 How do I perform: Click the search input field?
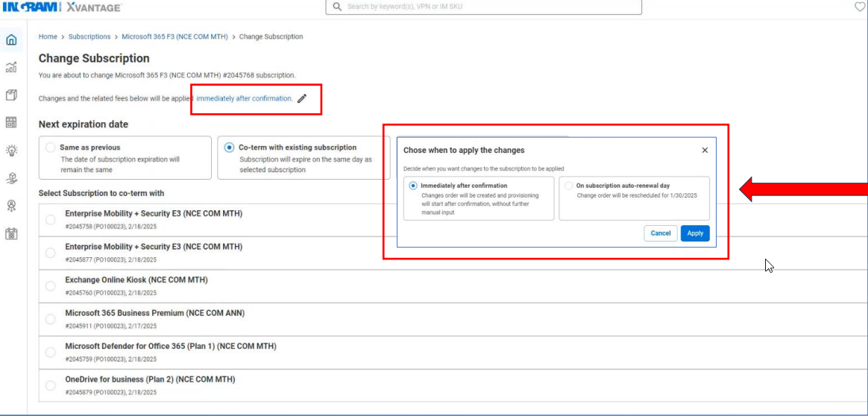click(483, 7)
